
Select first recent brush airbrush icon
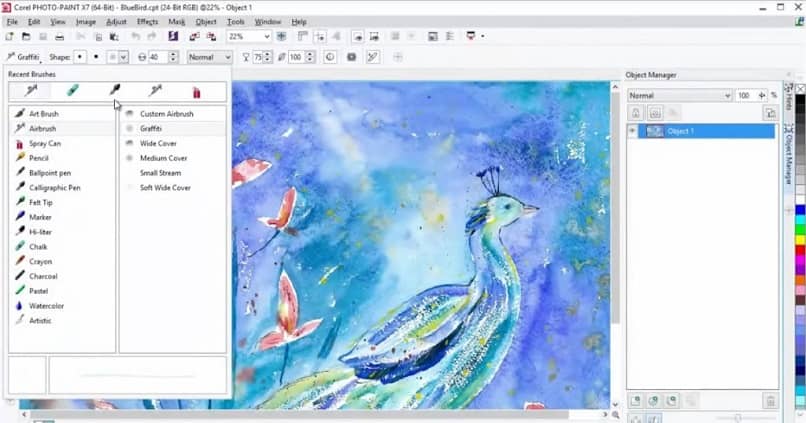(31, 91)
